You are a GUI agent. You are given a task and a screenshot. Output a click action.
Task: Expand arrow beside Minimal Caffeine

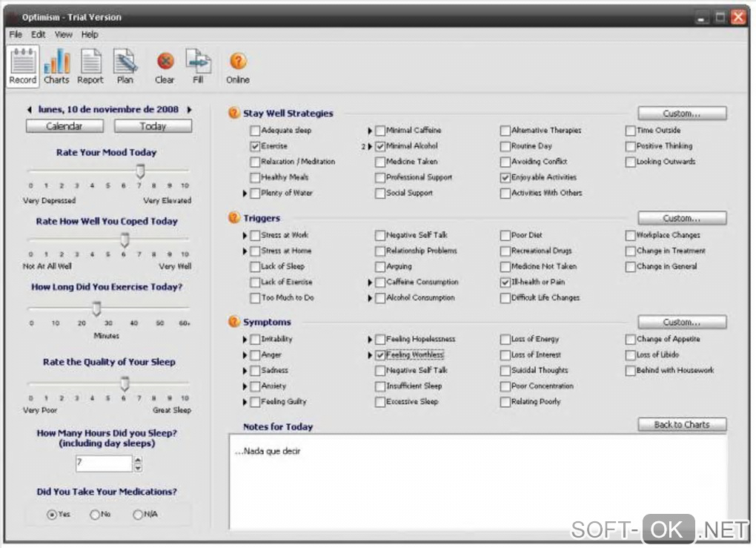[370, 131]
